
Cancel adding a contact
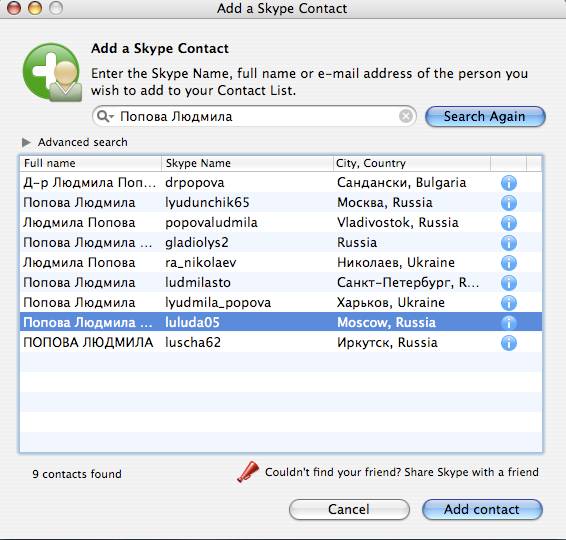click(349, 509)
